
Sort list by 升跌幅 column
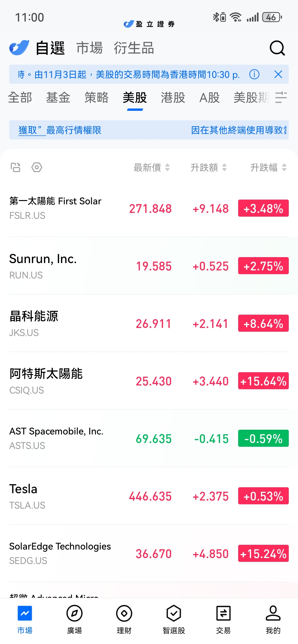tap(268, 167)
